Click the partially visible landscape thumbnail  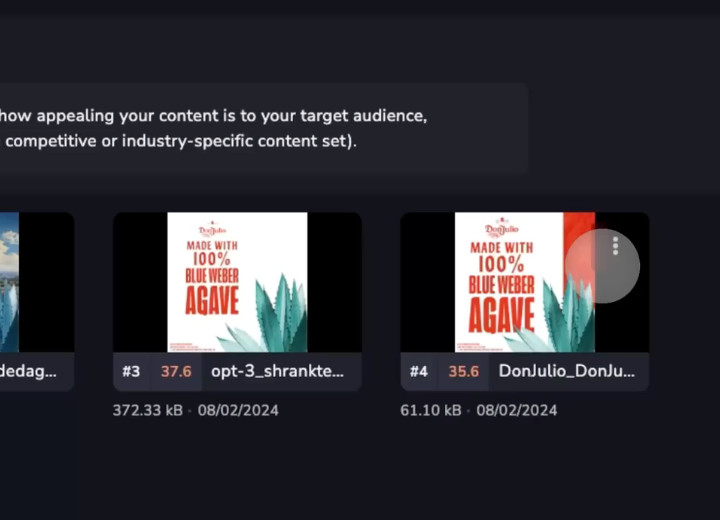(x=9, y=282)
